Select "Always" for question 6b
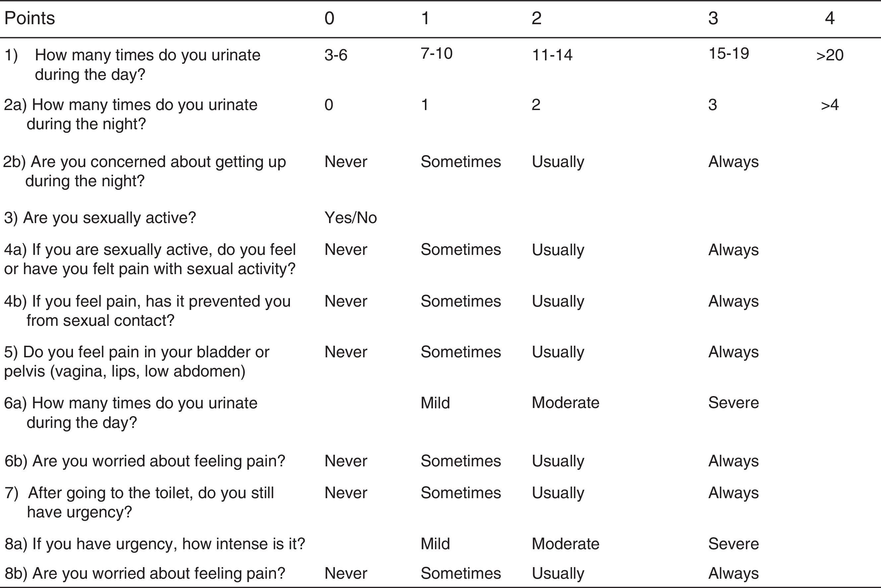The width and height of the screenshot is (881, 588). (x=733, y=461)
